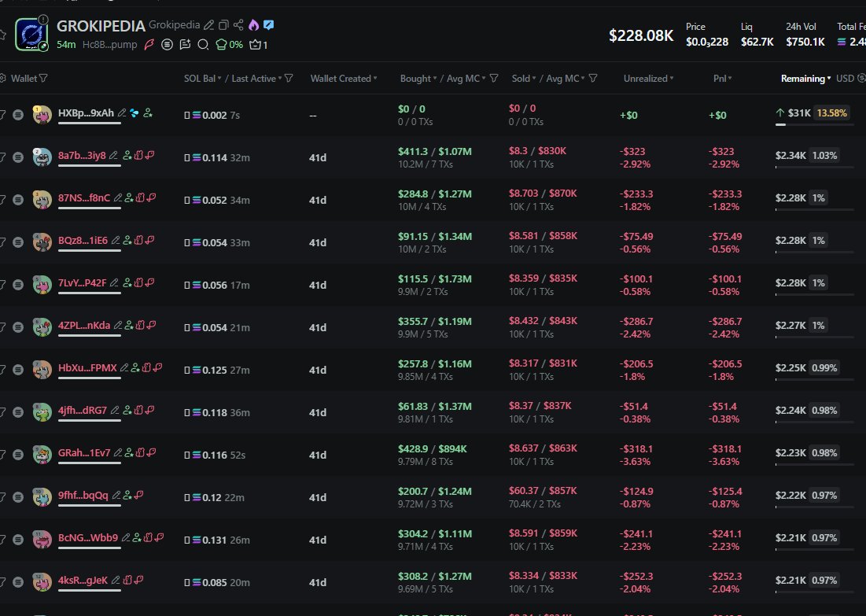Open the Last Active column filter funnel
866x616 pixels.
coord(289,79)
